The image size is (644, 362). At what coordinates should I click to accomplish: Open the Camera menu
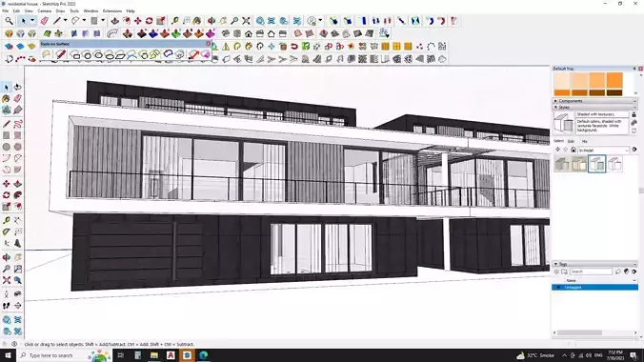[45, 10]
